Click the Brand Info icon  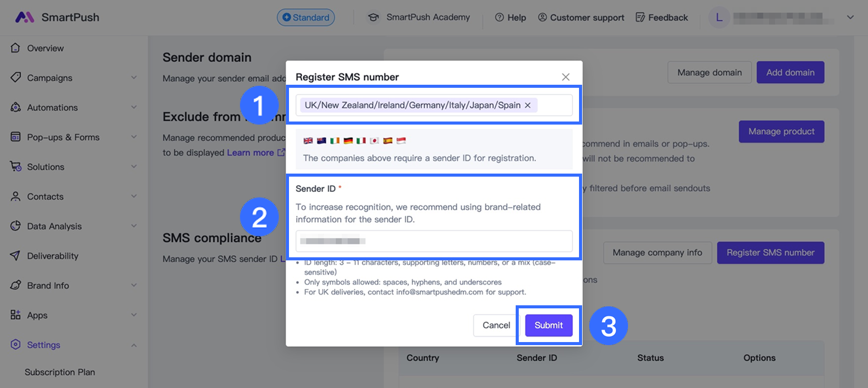point(16,285)
